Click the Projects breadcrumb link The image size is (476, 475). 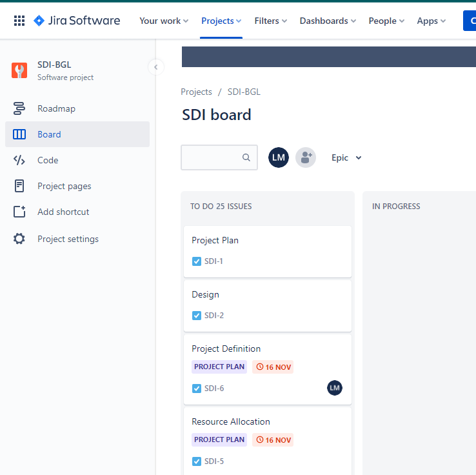196,92
